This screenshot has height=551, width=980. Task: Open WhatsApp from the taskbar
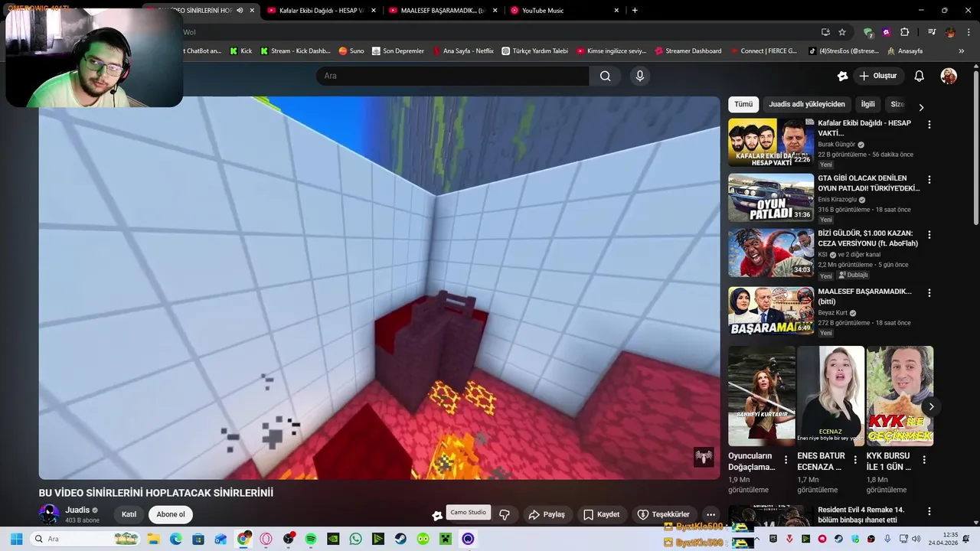tap(355, 539)
